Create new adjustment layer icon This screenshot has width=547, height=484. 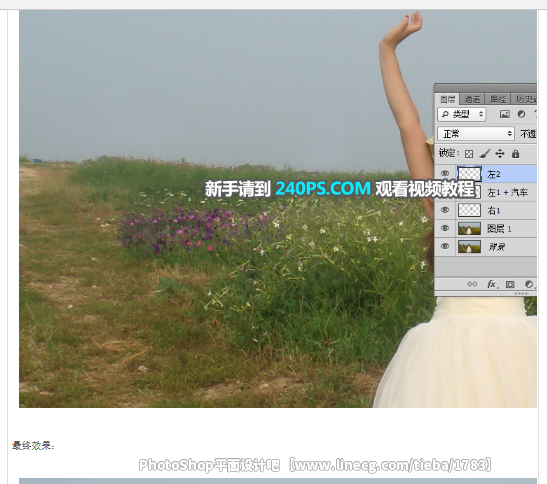(529, 284)
